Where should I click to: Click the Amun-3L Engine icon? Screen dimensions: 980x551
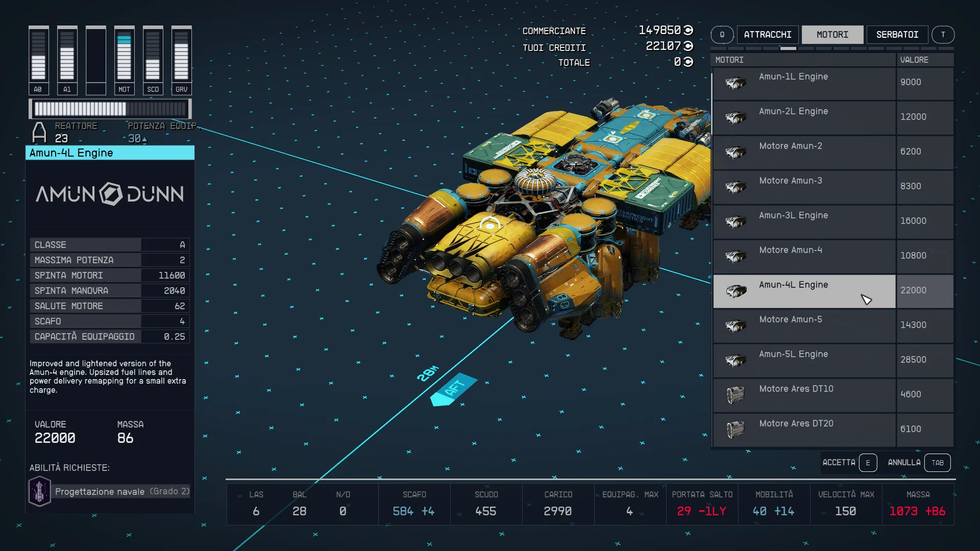click(736, 221)
